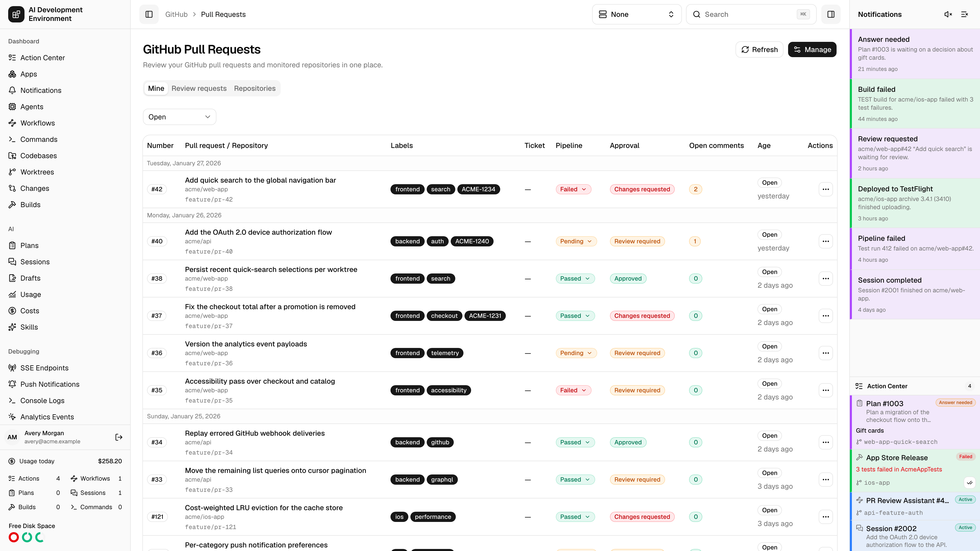Toggle the right panel icon beside search

(x=831, y=15)
